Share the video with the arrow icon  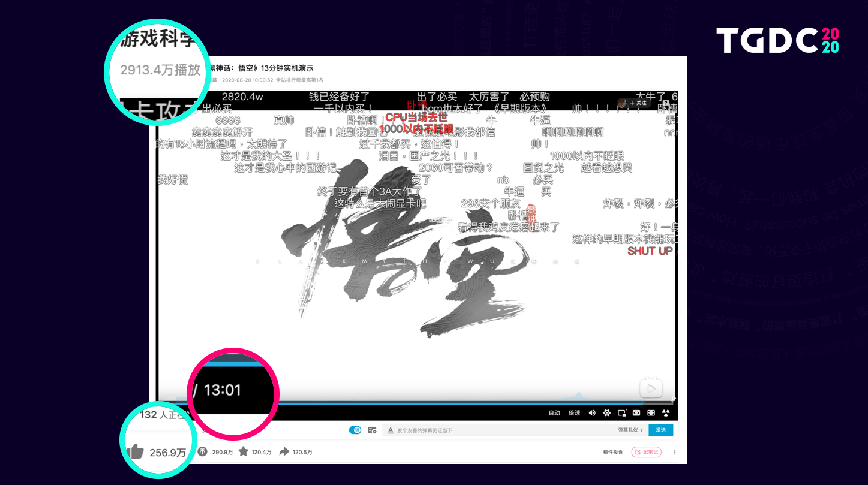click(x=284, y=451)
